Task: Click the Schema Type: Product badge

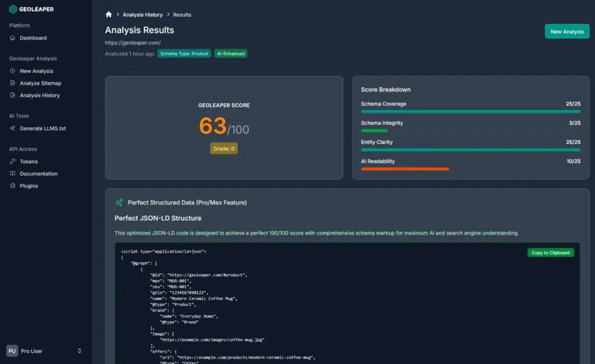Action: coord(184,53)
